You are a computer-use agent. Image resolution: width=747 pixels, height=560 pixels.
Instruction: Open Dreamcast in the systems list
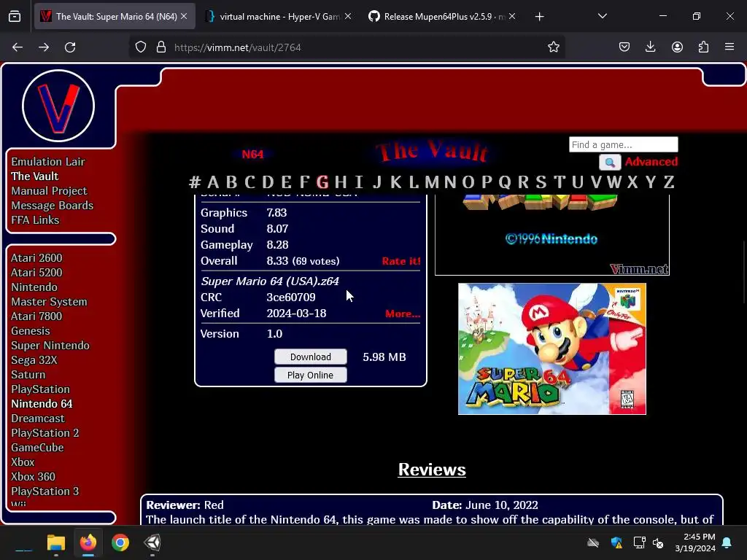click(x=38, y=419)
